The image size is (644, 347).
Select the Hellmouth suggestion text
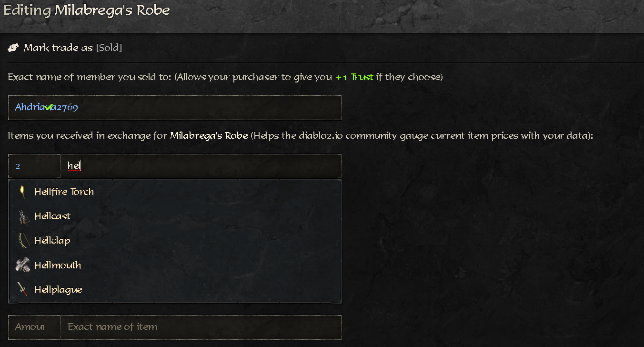(58, 265)
